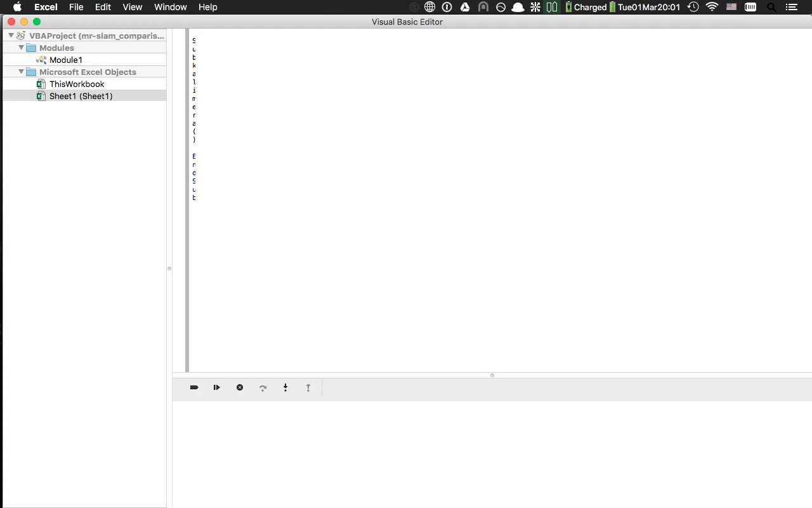Screen dimensions: 812x508
Task: Open the Wi-Fi status menu
Action: (712, 7)
